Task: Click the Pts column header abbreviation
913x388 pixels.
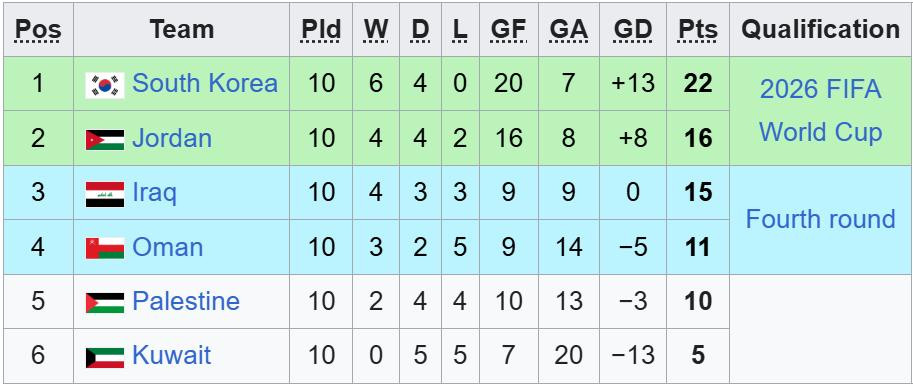Action: coord(698,29)
